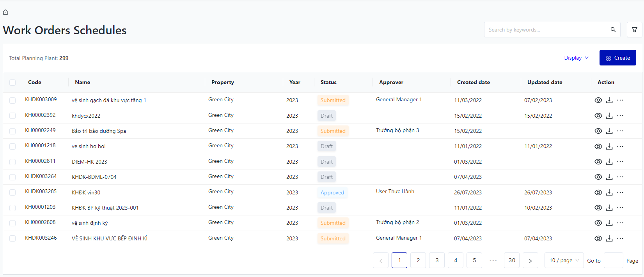The width and height of the screenshot is (644, 277).
Task: Open the KHDK003264 code link
Action: click(x=41, y=176)
